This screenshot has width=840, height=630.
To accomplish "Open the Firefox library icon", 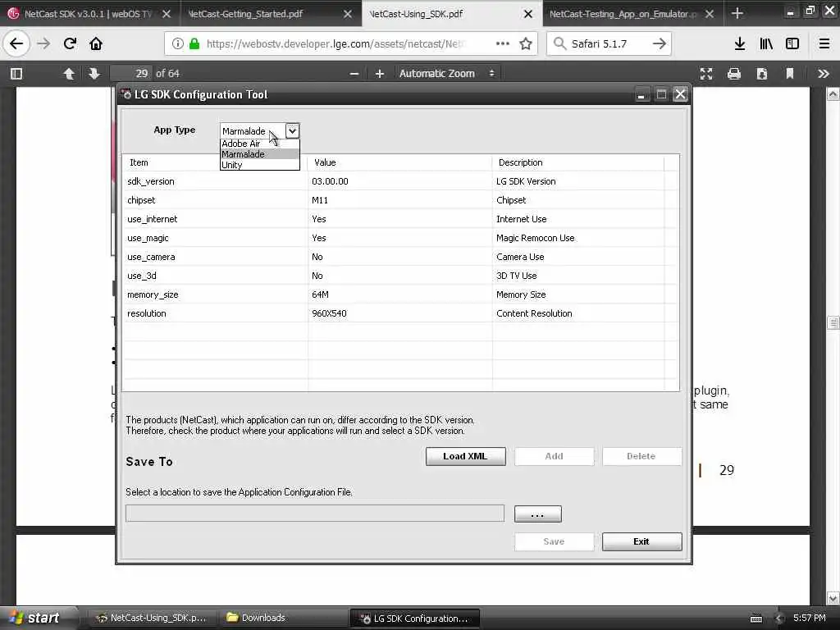I will pyautogui.click(x=766, y=43).
